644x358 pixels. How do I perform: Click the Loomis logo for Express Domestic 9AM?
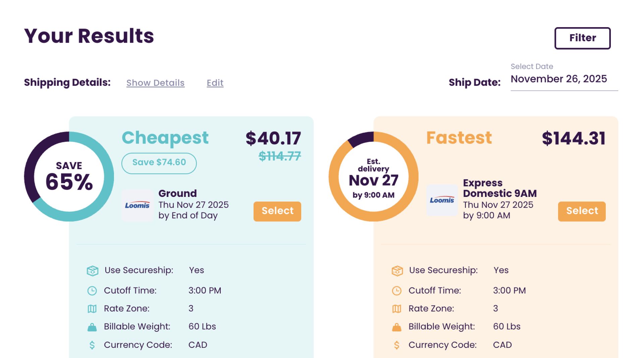pyautogui.click(x=442, y=200)
